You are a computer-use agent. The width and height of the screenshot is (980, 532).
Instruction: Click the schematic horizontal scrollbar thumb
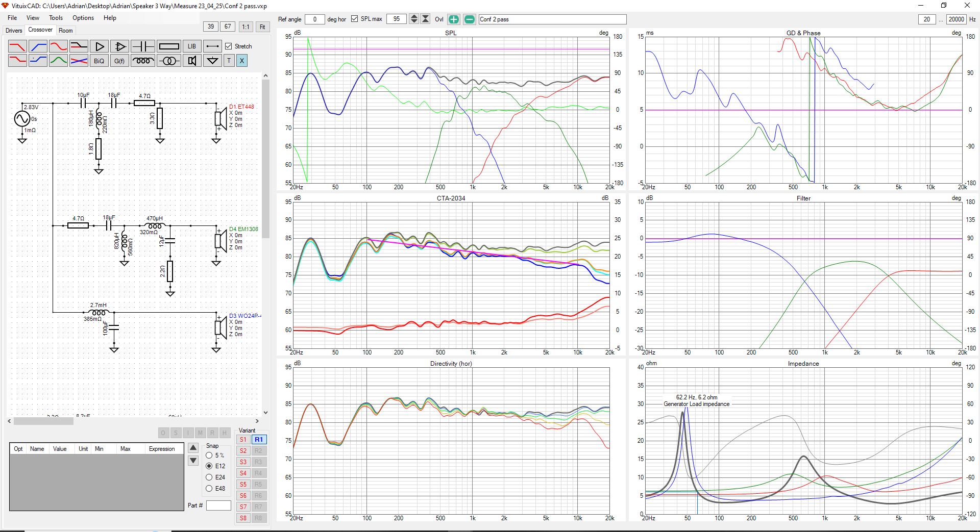(x=43, y=421)
